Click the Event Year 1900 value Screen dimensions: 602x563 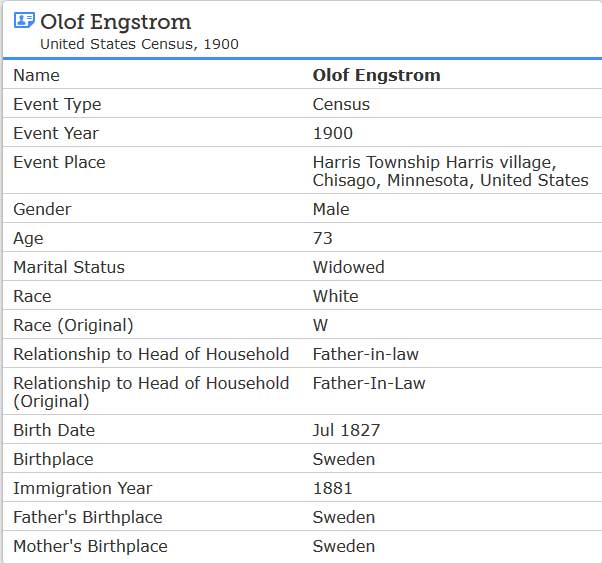pos(333,134)
